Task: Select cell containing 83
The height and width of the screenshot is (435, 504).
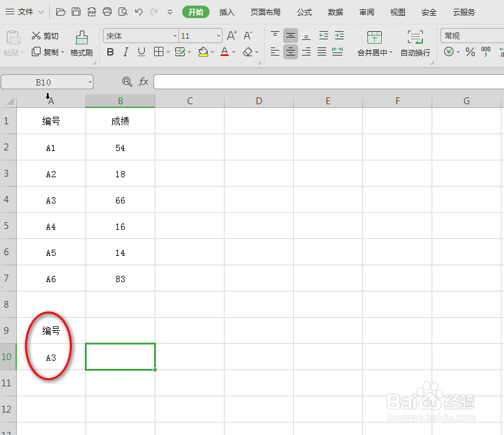Action: click(x=120, y=279)
